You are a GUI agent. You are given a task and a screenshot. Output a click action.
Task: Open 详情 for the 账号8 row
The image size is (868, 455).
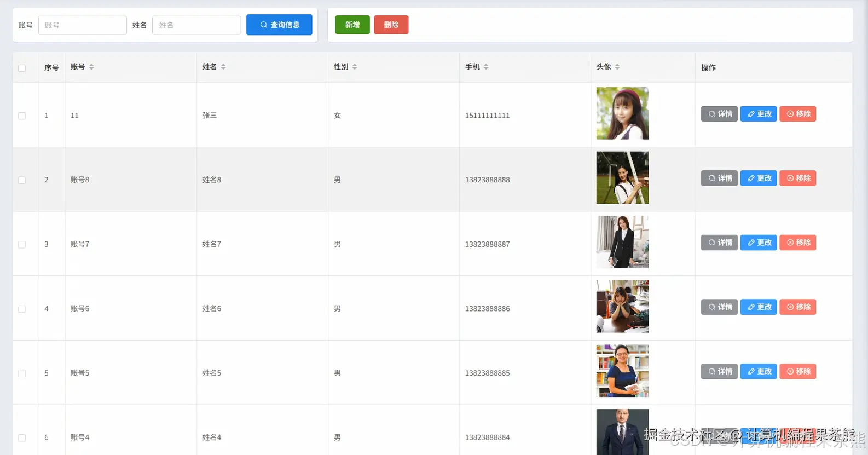[720, 178]
